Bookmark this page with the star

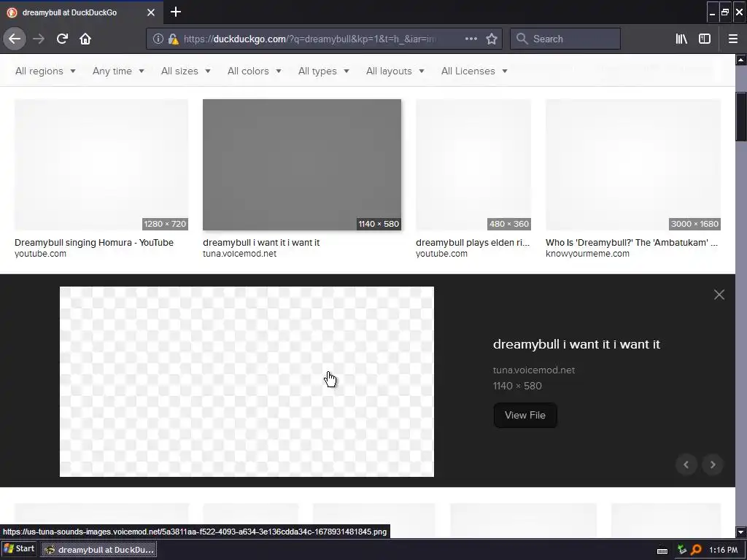tap(492, 39)
